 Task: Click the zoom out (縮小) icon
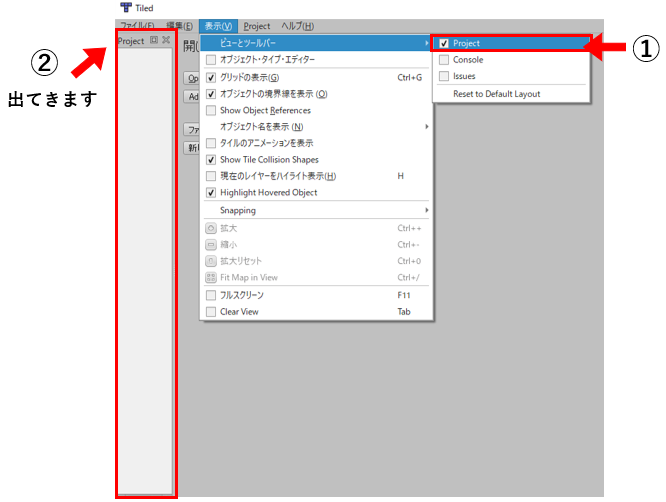(211, 245)
